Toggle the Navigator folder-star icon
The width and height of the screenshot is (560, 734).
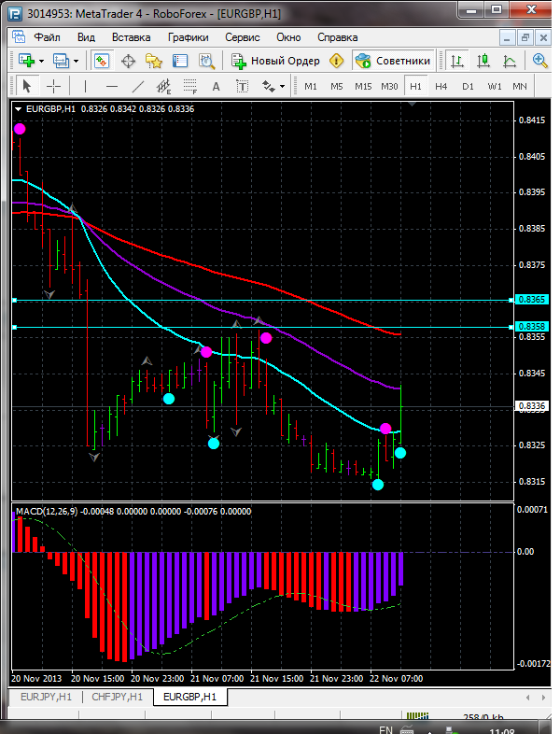(153, 61)
